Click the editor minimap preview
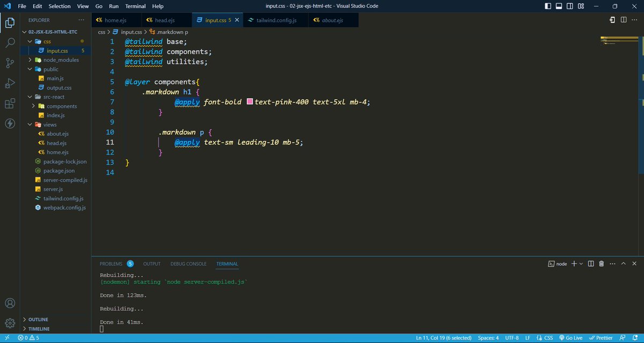Viewport: 644px width, 343px height. click(x=619, y=40)
